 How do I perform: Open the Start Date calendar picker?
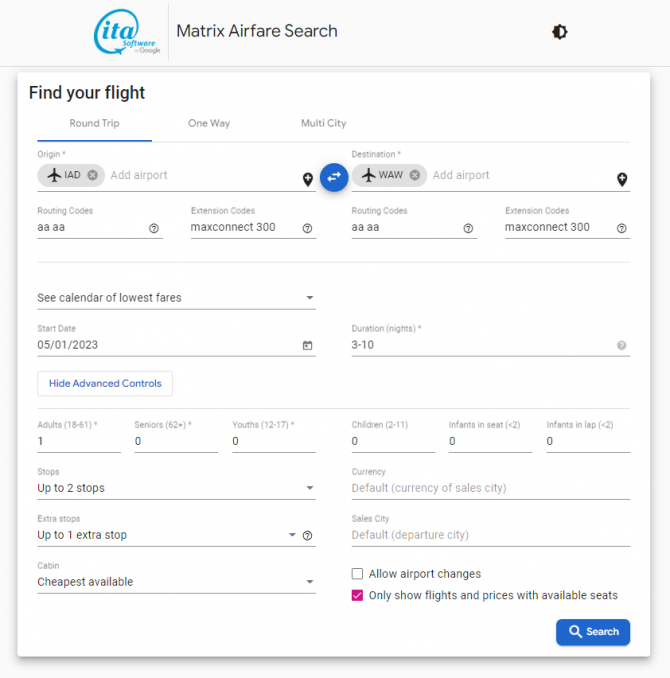tap(307, 345)
